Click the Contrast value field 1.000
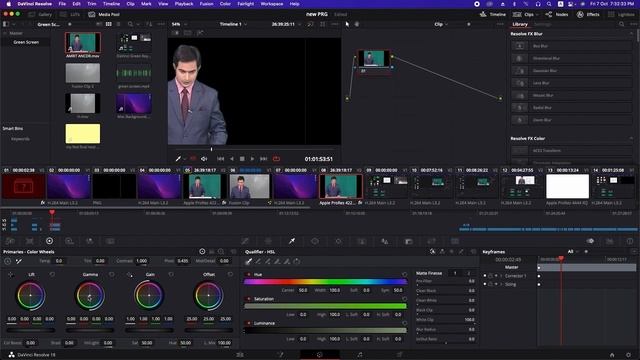640x360 pixels. (x=142, y=261)
